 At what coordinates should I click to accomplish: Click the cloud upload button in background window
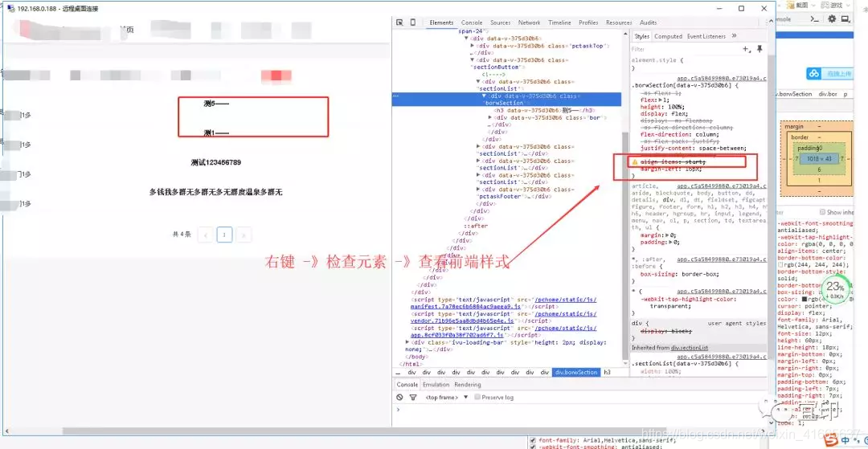[829, 73]
